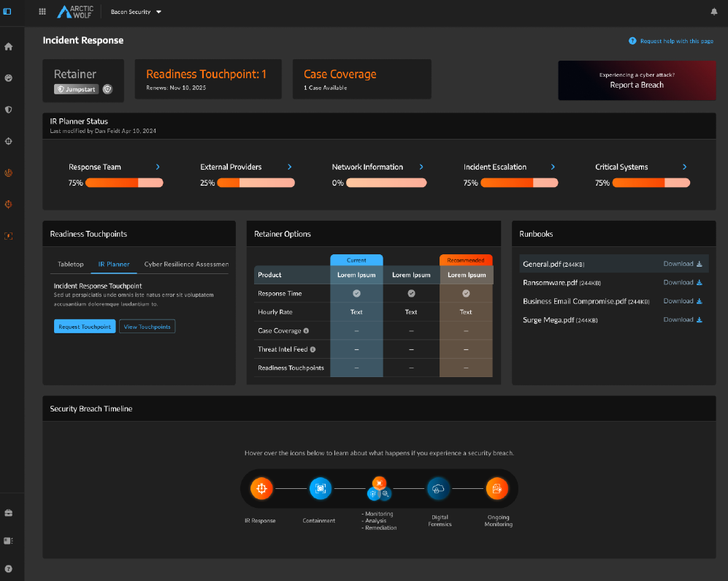The height and width of the screenshot is (581, 728).
Task: Click the Digital Forensics cloud icon
Action: coord(439,488)
